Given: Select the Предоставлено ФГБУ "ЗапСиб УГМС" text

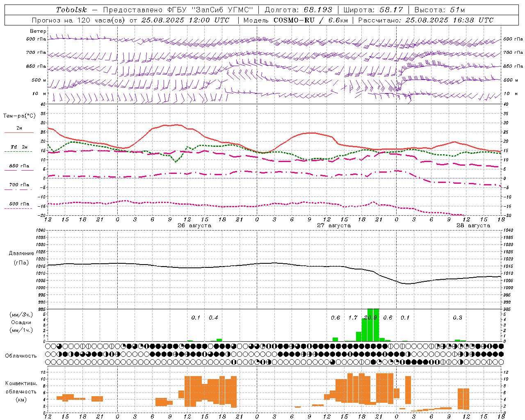Looking at the screenshot, I should [178, 10].
